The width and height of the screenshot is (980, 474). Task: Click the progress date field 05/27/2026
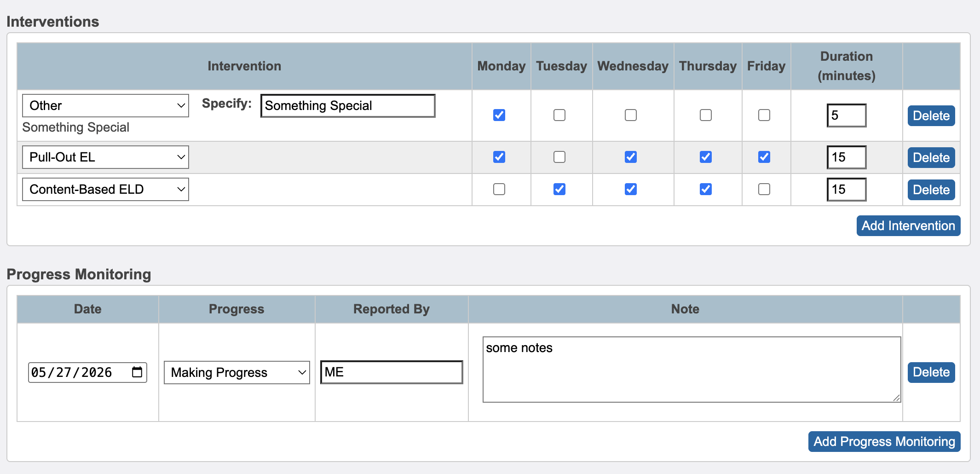point(87,372)
